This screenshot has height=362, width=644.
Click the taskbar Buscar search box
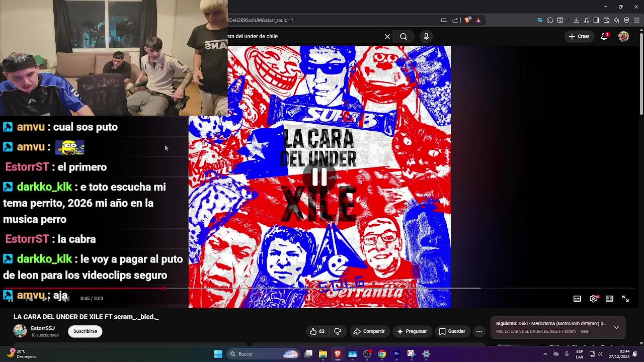click(264, 354)
